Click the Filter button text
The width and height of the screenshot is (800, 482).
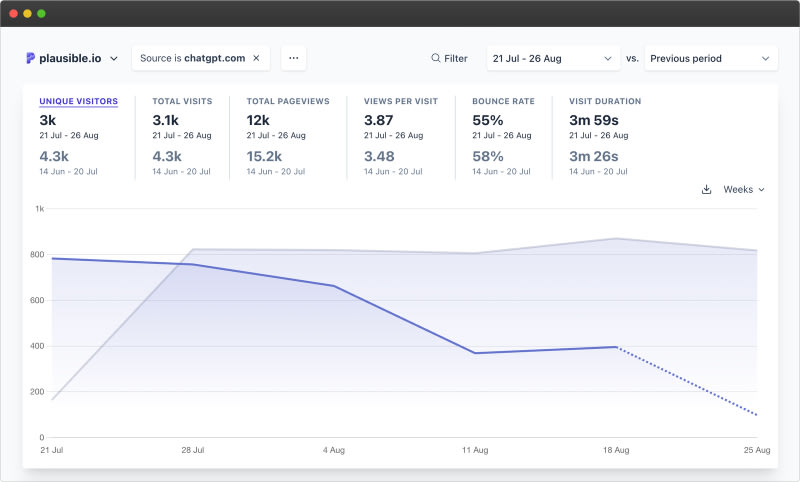point(456,58)
